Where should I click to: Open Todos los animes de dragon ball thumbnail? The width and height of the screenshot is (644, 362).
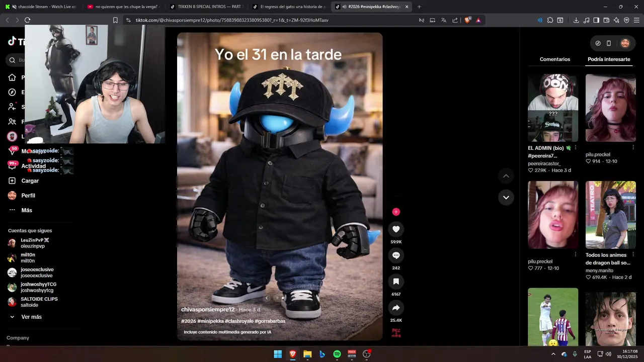coord(611,215)
